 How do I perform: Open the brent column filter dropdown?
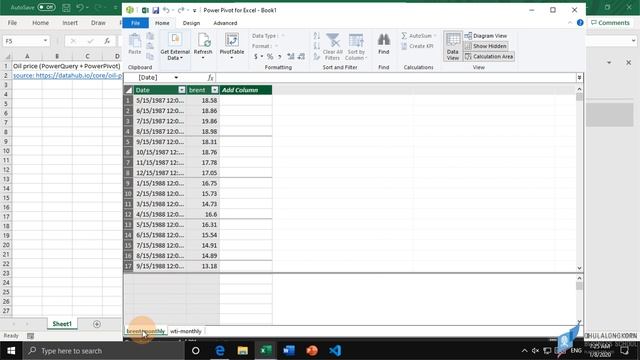point(215,90)
